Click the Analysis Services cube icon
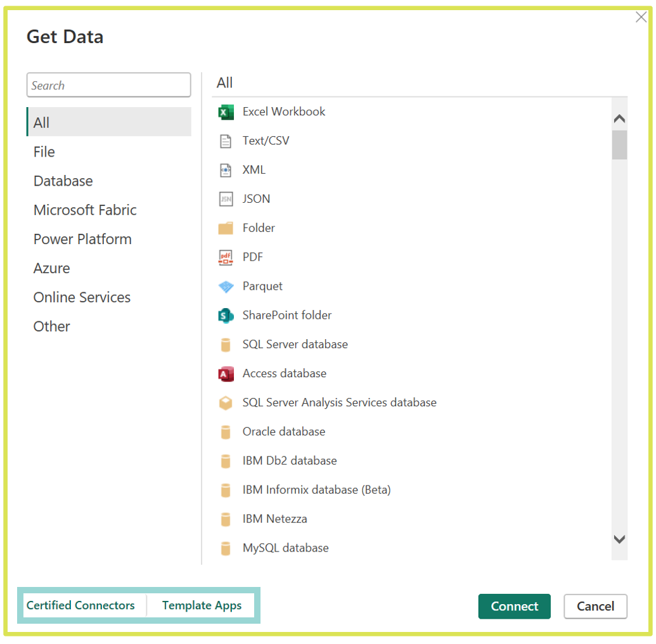Image resolution: width=656 pixels, height=644 pixels. [x=226, y=403]
